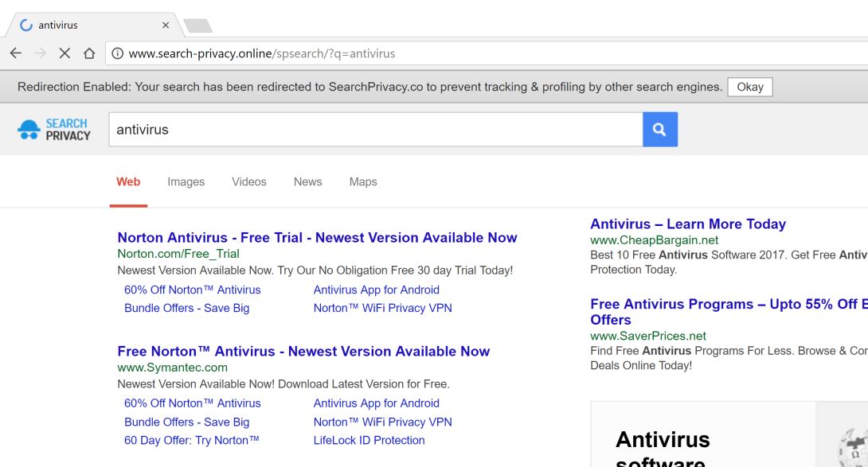Switch to the Images results tab
868x467 pixels.
(186, 181)
